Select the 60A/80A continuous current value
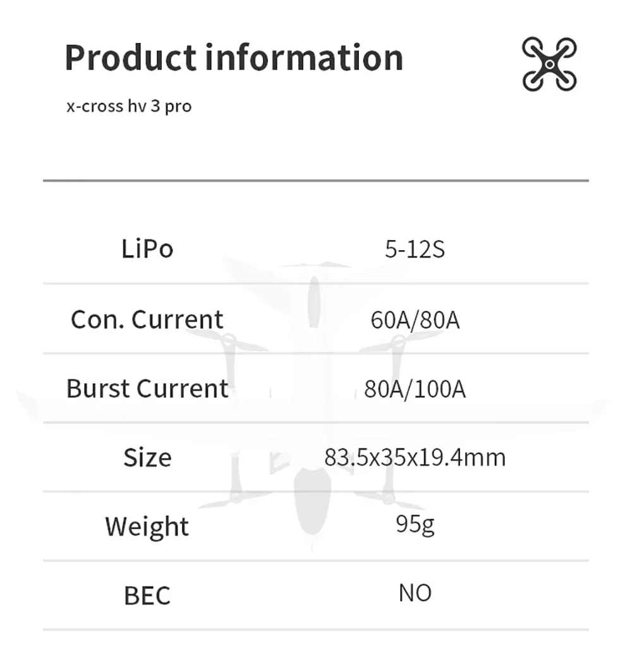This screenshot has height=672, width=632. (415, 320)
